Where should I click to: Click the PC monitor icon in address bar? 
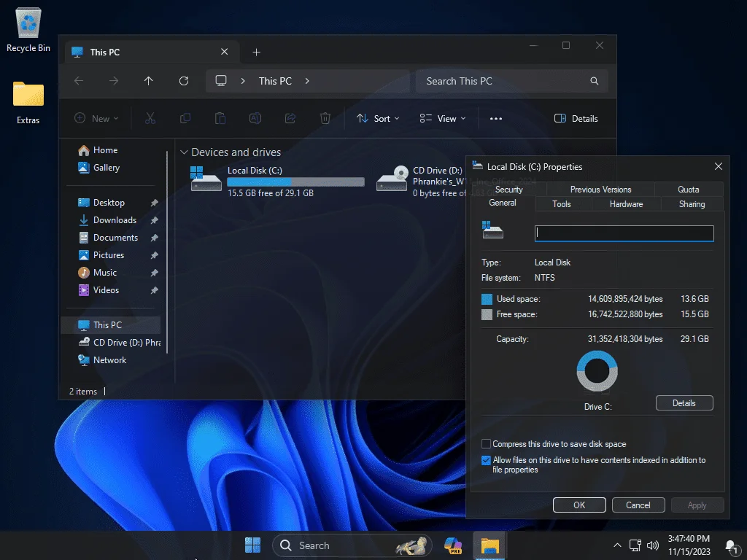pyautogui.click(x=221, y=81)
